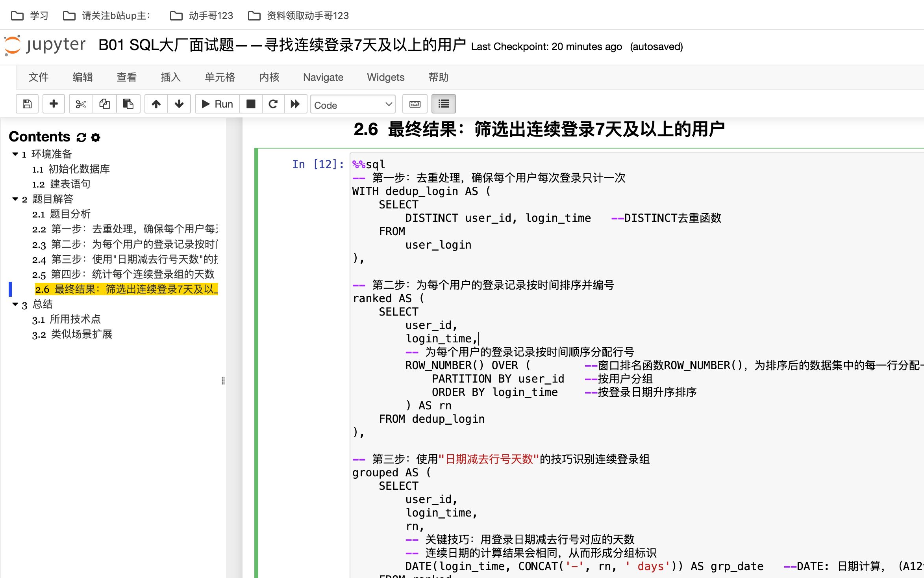Collapse section 2 题目解答 in Contents

coord(15,199)
